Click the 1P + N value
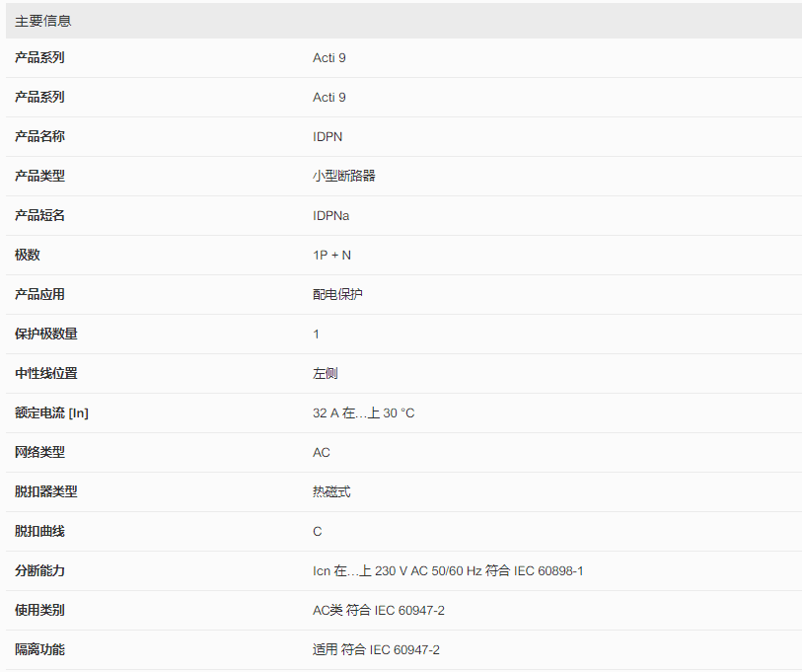Viewport: 802px width, 672px height. pos(332,255)
